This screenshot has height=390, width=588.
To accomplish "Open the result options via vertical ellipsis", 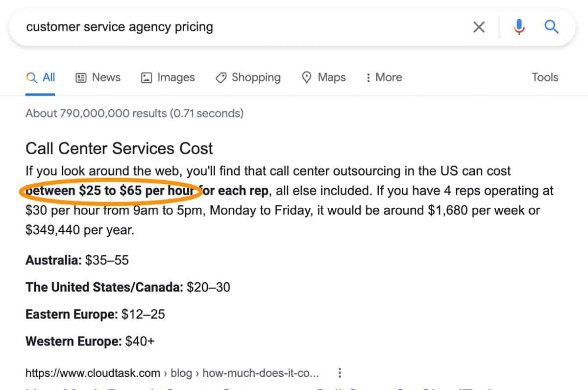I will click(x=340, y=373).
